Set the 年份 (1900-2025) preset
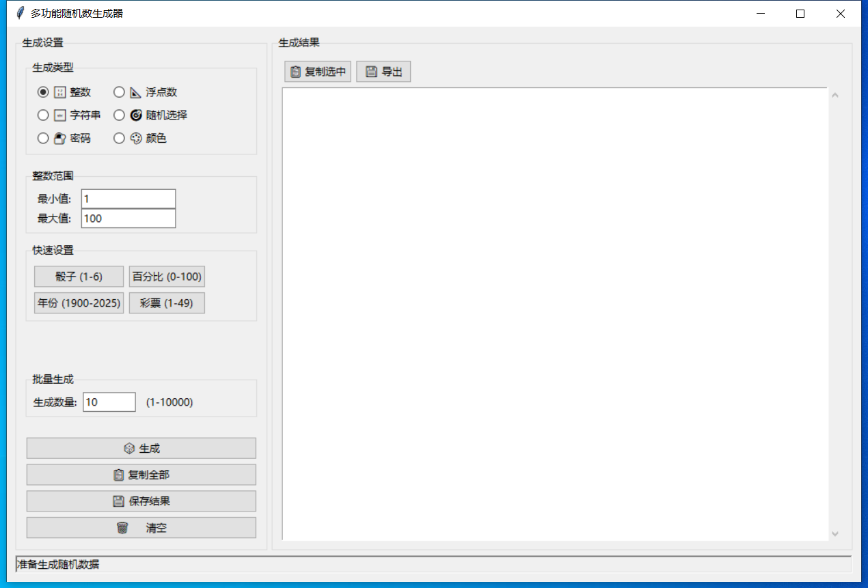The height and width of the screenshot is (588, 868). 79,303
